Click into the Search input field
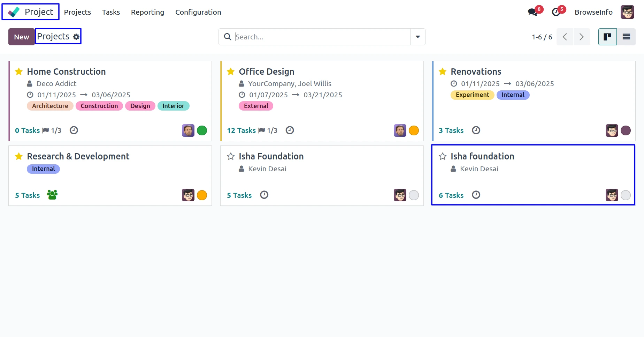 point(321,37)
